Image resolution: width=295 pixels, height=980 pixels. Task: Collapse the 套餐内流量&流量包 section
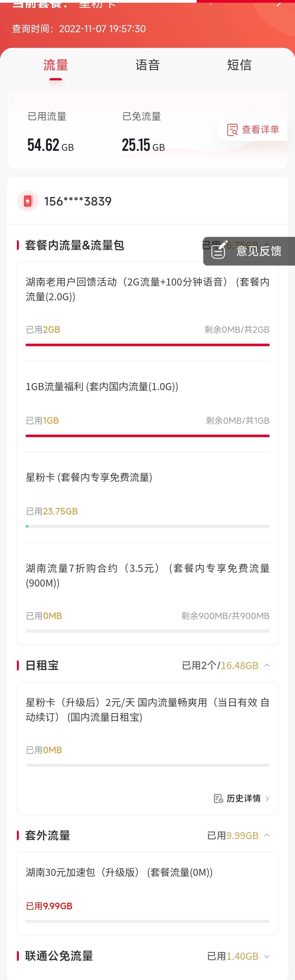pos(267,245)
